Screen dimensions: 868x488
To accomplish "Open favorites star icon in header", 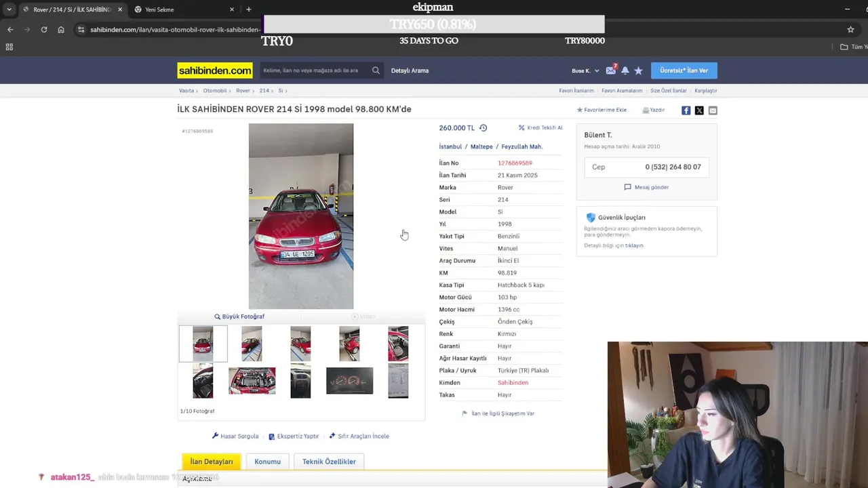I will coord(638,70).
